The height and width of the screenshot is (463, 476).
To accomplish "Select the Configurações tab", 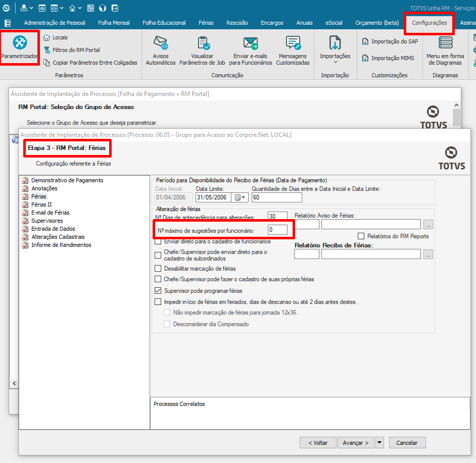I will tap(429, 23).
